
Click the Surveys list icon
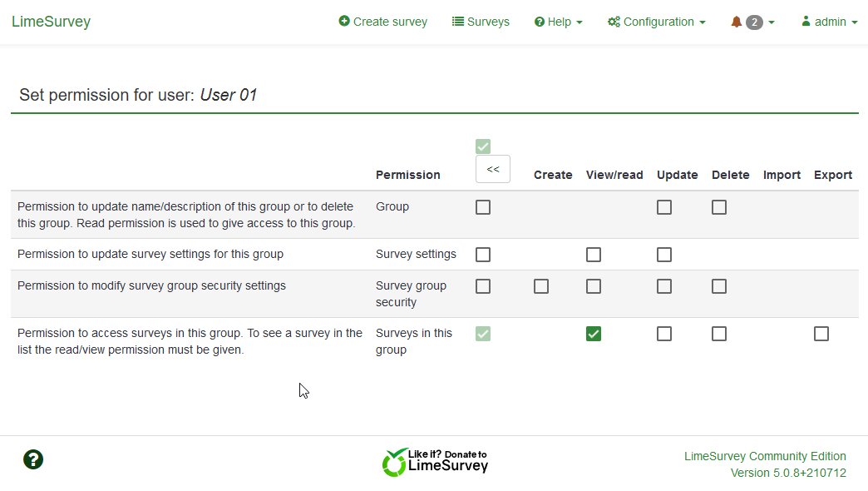pyautogui.click(x=458, y=22)
